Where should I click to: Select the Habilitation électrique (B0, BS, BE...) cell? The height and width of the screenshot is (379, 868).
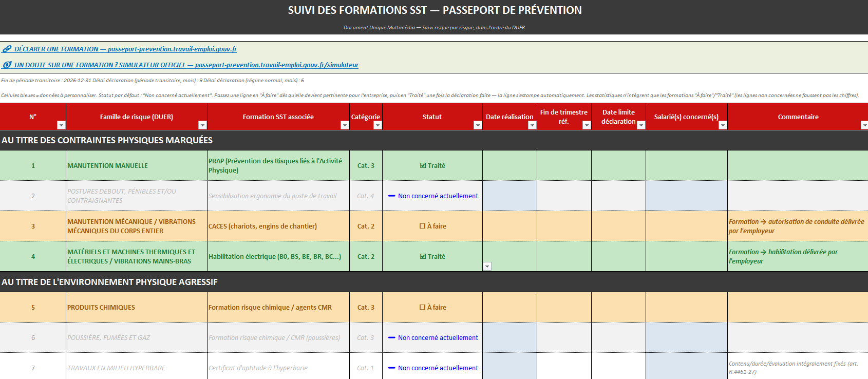point(278,256)
